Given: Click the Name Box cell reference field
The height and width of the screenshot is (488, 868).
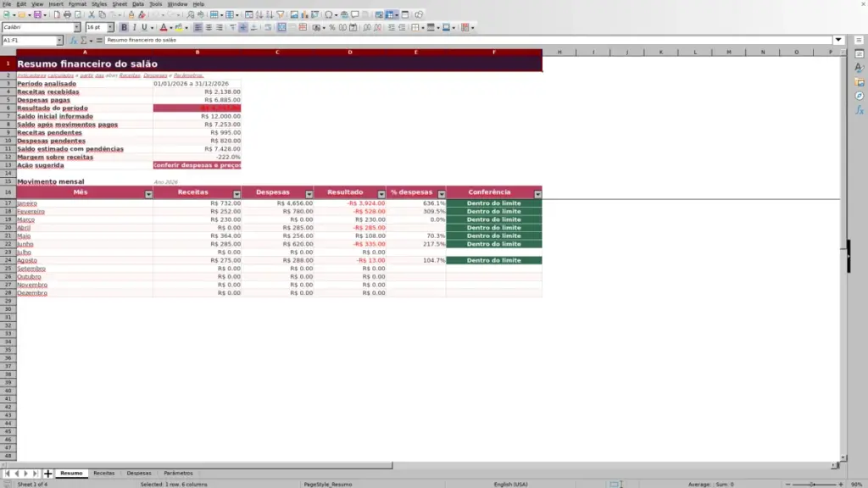Looking at the screenshot, I should (30, 41).
